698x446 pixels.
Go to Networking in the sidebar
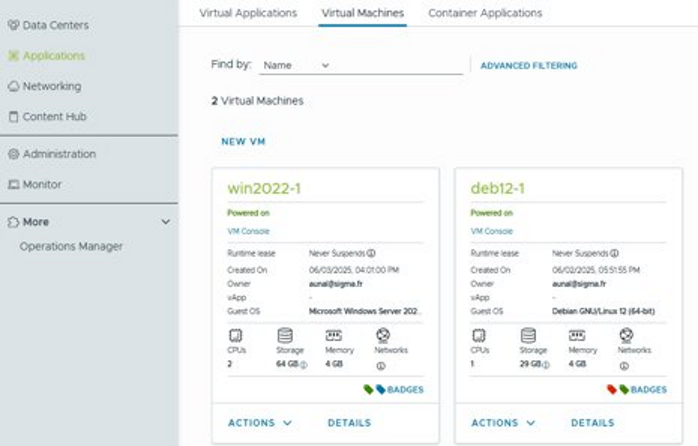(51, 87)
